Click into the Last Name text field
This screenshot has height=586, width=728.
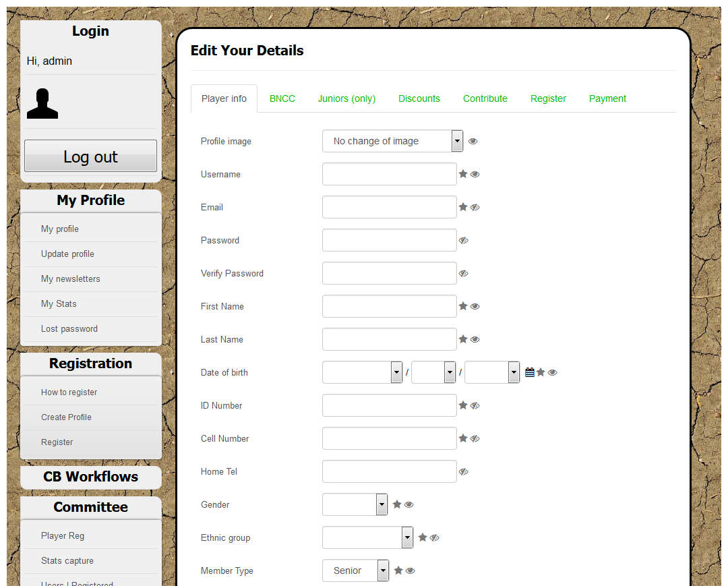389,339
